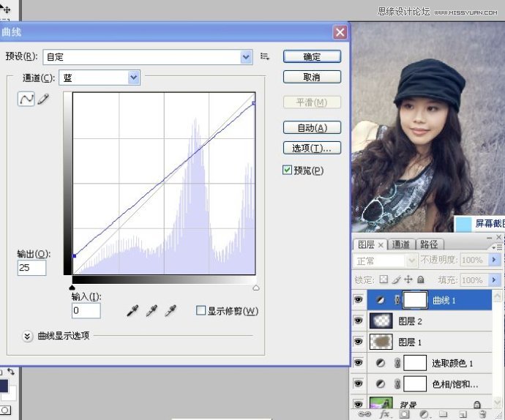
Task: Switch to the 路径 paths tab
Action: (x=430, y=244)
